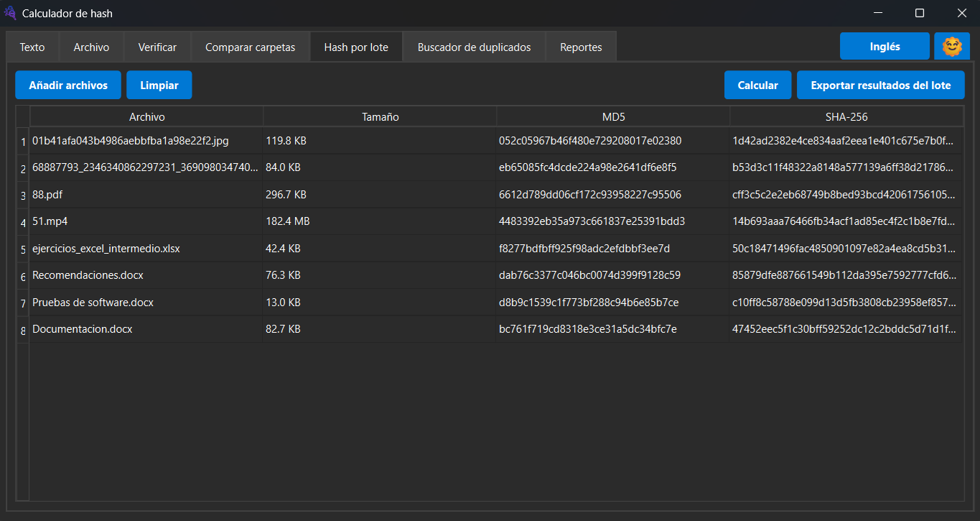Viewport: 980px width, 521px height.
Task: Select the MD5 hash of 51.mp4
Action: click(592, 221)
